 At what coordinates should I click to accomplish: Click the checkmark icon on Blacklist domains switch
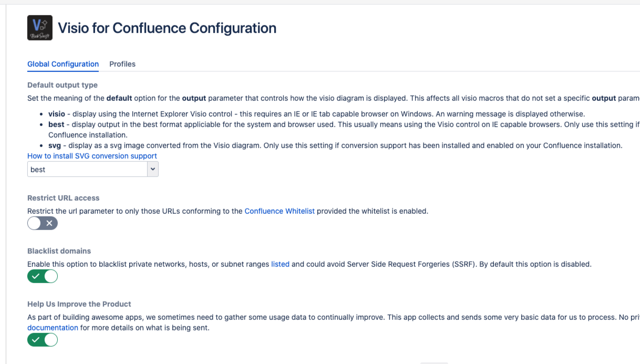pyautogui.click(x=36, y=276)
